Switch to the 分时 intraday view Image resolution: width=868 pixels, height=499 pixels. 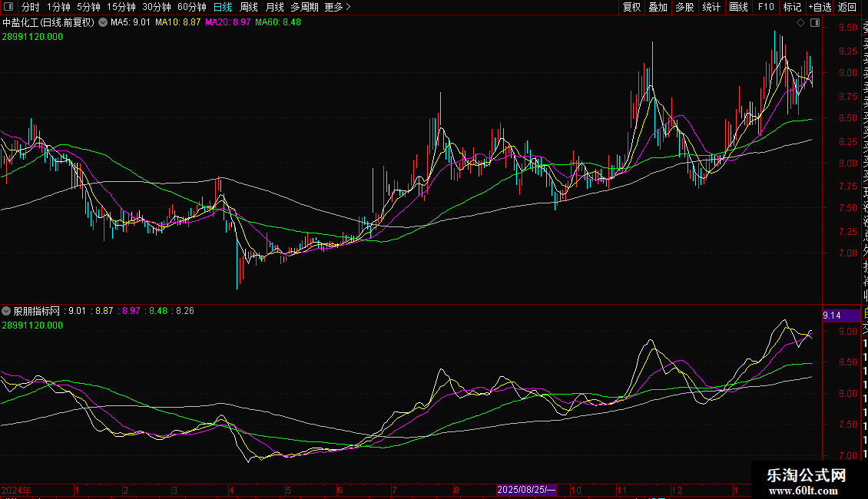click(31, 7)
